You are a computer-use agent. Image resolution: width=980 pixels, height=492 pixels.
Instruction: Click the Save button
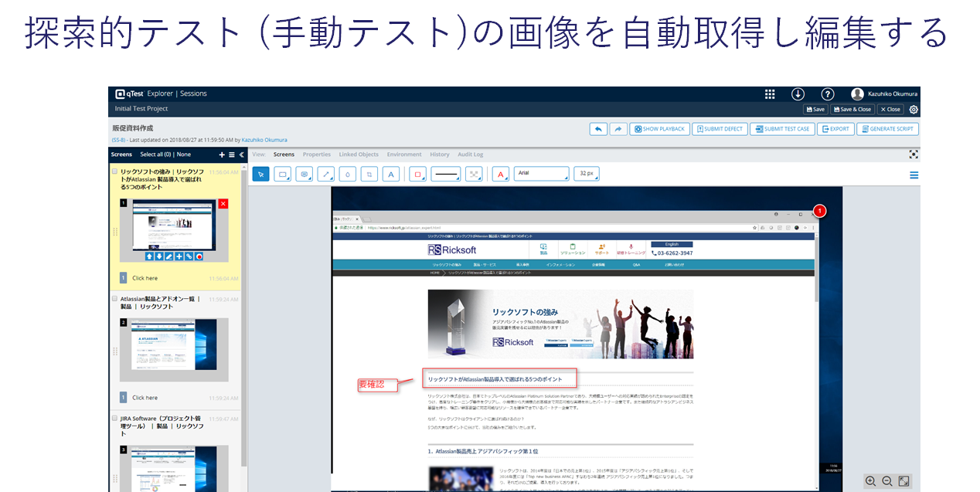point(815,110)
